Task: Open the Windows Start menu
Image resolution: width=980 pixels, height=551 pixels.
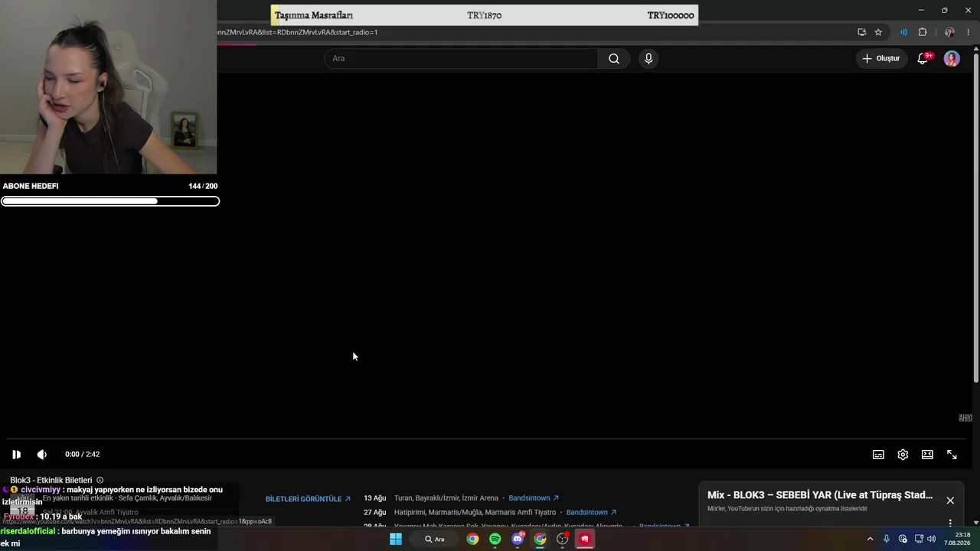Action: (396, 539)
